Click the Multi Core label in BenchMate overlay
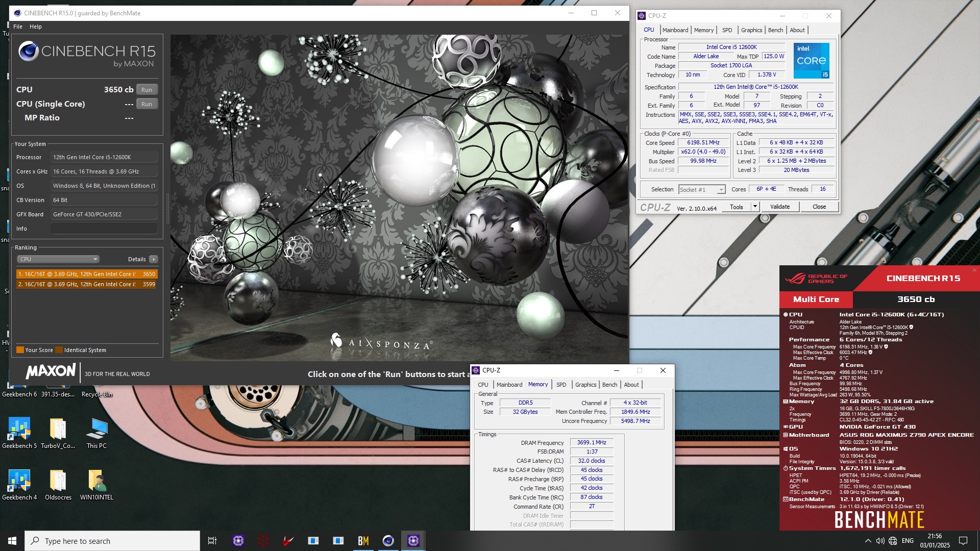Image resolution: width=980 pixels, height=551 pixels. coord(816,299)
